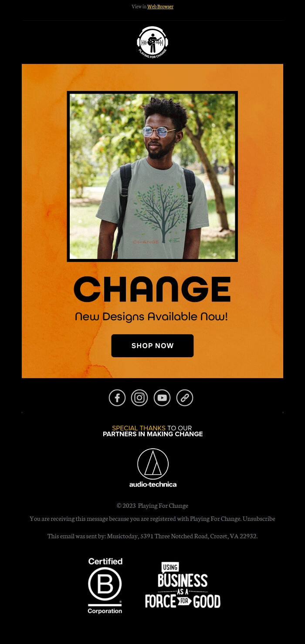
Task: Click the Unsubscribe link
Action: (259, 519)
